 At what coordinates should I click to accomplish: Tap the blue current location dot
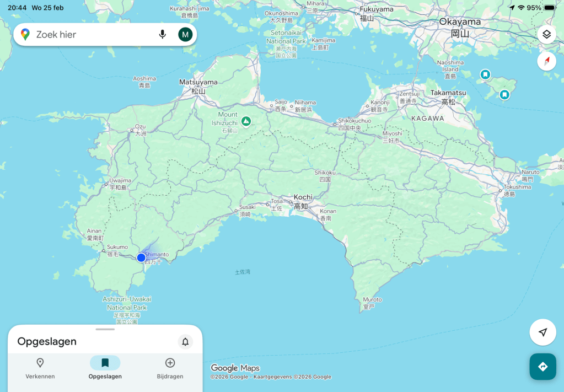pos(141,257)
